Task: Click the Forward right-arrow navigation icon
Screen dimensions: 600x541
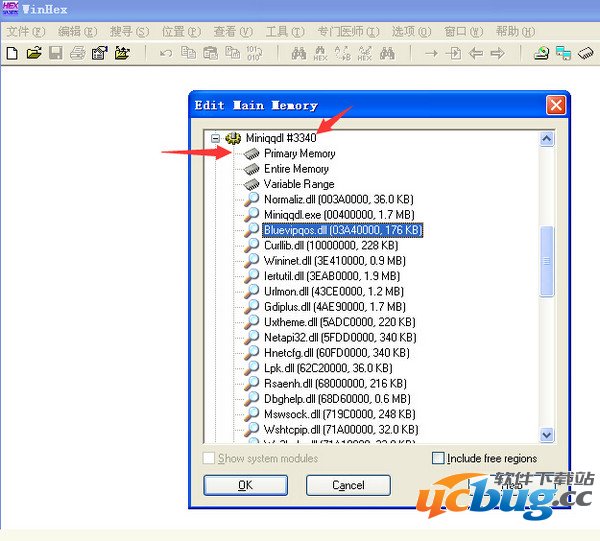Action: point(497,53)
